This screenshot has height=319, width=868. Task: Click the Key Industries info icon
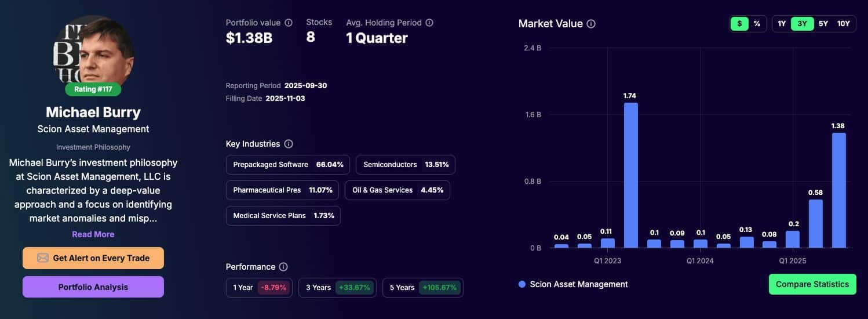click(x=289, y=144)
